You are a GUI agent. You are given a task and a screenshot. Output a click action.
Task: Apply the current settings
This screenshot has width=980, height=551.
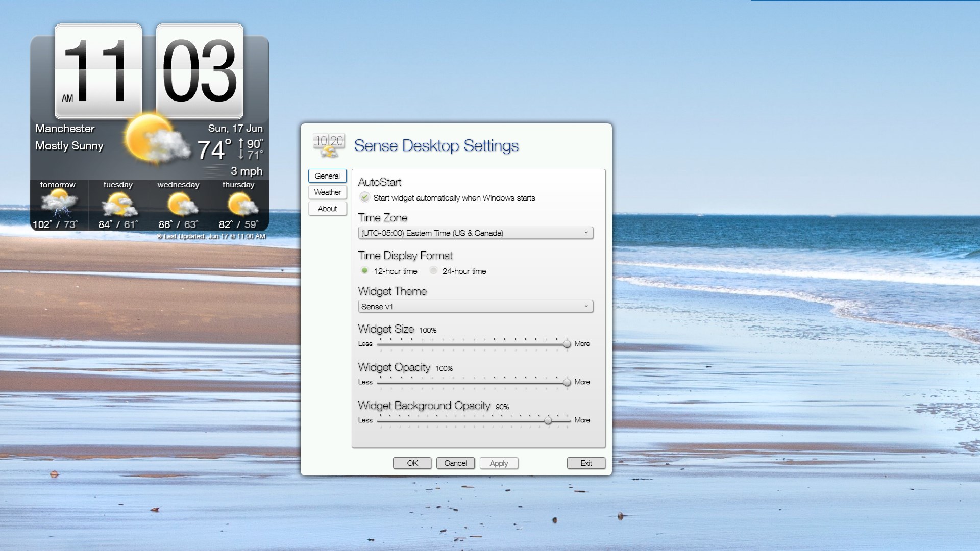pos(499,463)
